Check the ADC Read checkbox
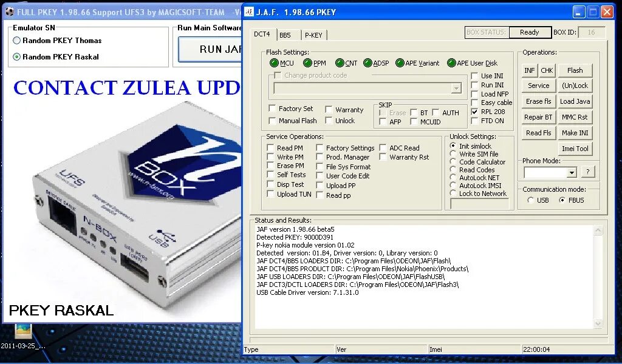This screenshot has width=622, height=364. 383,147
